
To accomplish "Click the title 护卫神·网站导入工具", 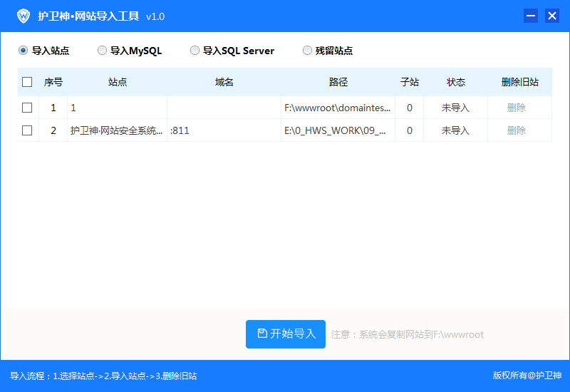I will tap(88, 16).
